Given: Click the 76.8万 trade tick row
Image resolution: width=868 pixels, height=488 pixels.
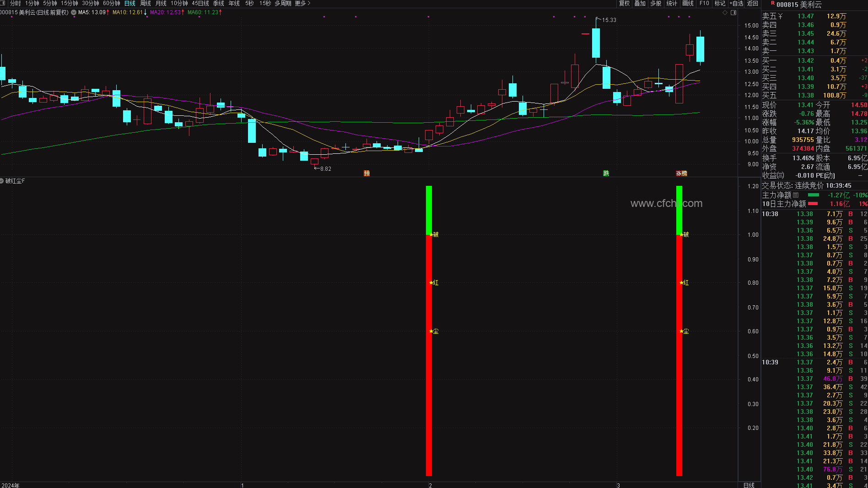Looking at the screenshot, I should pos(814,469).
